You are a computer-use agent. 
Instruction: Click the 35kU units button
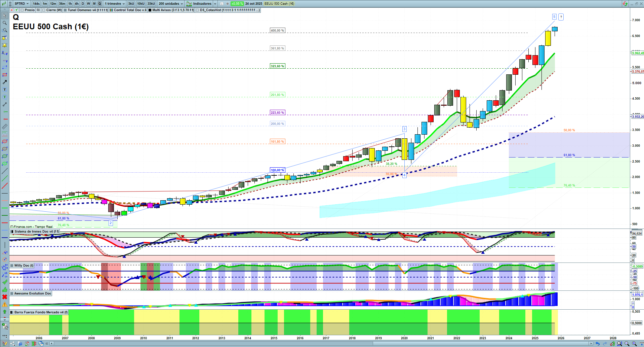tap(151, 4)
